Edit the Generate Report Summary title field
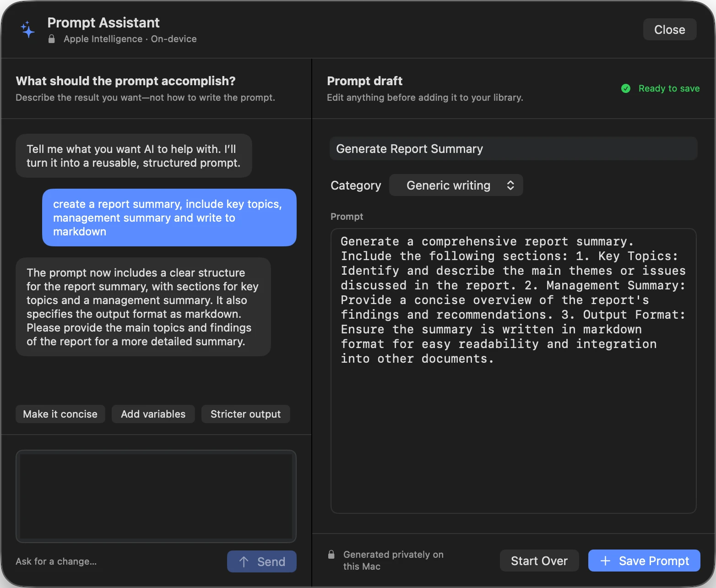716x588 pixels. coord(514,149)
